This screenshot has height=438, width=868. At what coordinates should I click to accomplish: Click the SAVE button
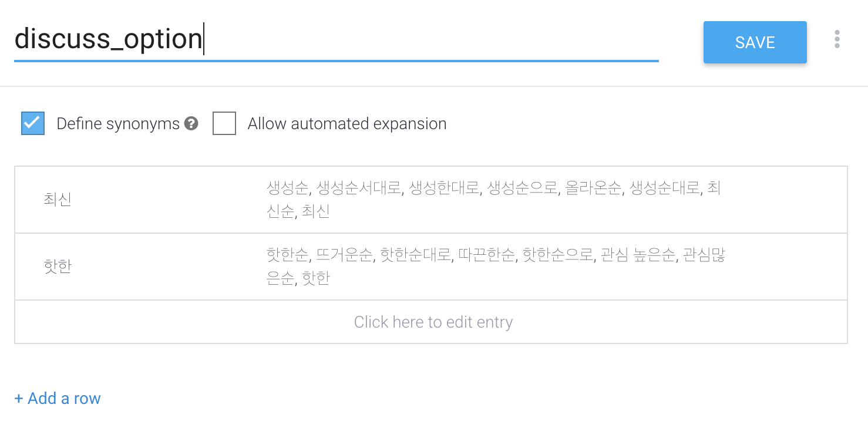tap(755, 42)
